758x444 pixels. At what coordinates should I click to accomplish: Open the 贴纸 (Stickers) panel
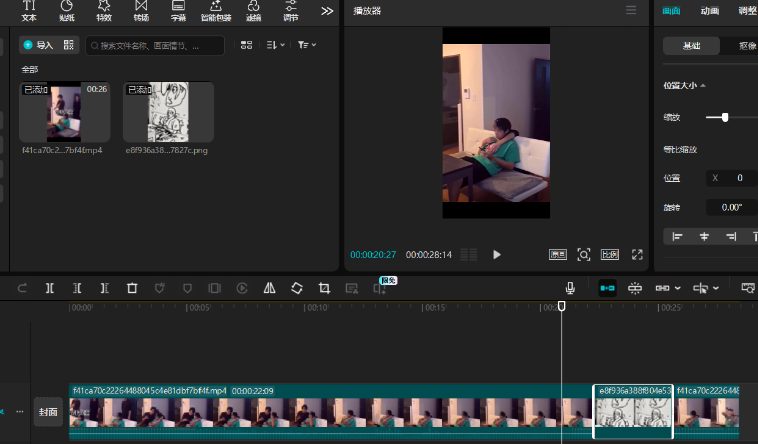click(x=66, y=11)
